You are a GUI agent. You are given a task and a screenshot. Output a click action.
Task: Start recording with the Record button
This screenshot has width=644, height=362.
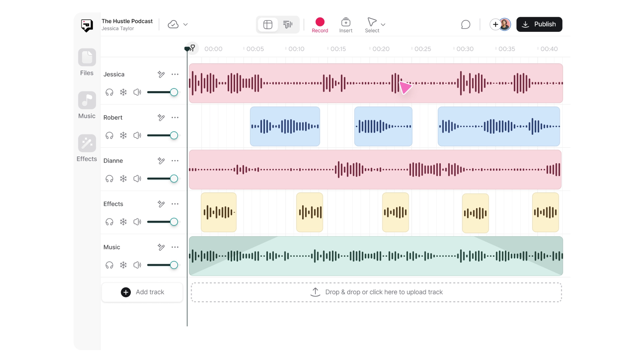pyautogui.click(x=320, y=25)
